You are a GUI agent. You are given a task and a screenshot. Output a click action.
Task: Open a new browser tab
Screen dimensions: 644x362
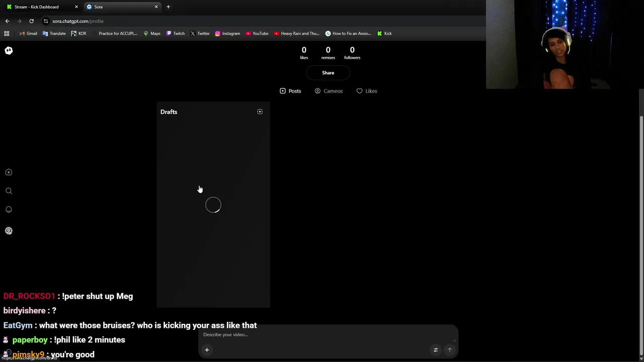pos(168,7)
